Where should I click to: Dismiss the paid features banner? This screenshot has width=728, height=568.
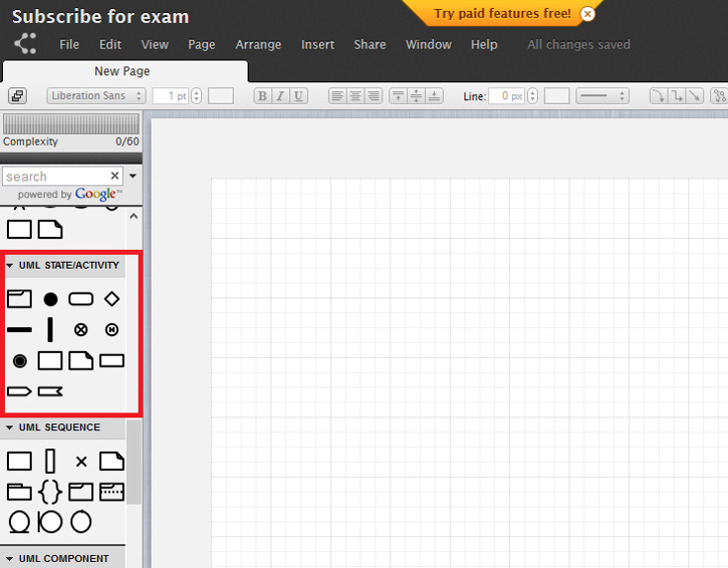tap(587, 14)
